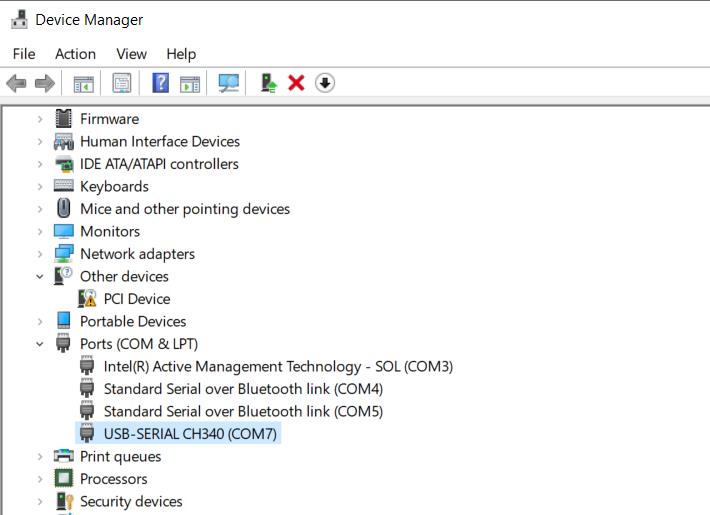Toggle the show/hide Action pane button
710x515 pixels.
coord(190,83)
